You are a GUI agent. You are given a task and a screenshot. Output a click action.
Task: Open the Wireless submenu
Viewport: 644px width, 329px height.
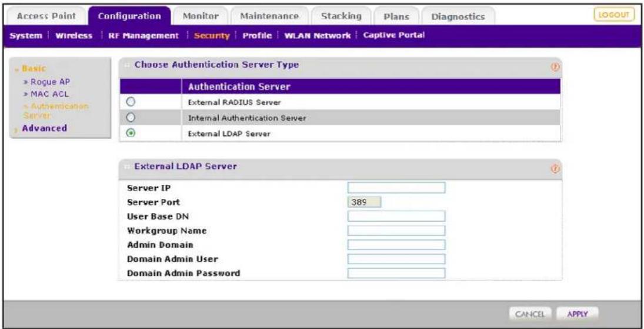tap(74, 36)
